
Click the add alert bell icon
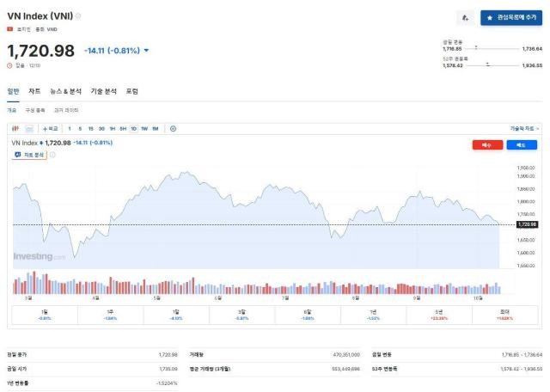466,18
